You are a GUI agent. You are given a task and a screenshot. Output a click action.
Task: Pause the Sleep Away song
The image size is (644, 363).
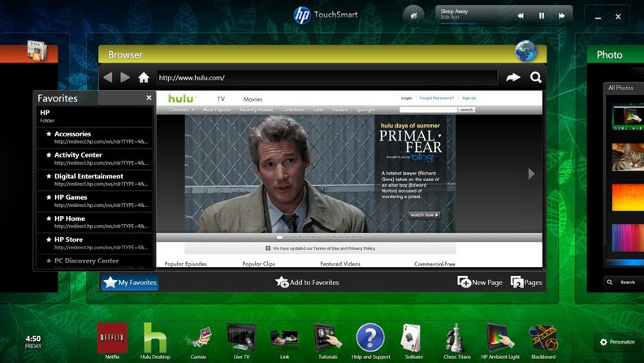[542, 15]
